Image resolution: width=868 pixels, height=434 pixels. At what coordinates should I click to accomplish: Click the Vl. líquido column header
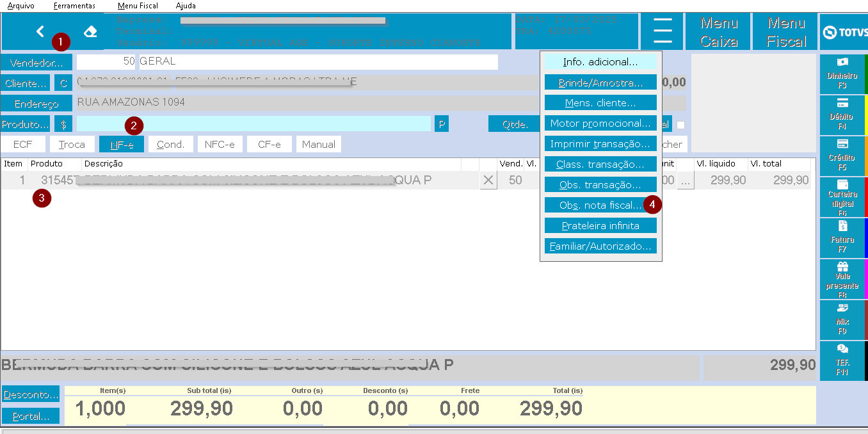tap(720, 164)
